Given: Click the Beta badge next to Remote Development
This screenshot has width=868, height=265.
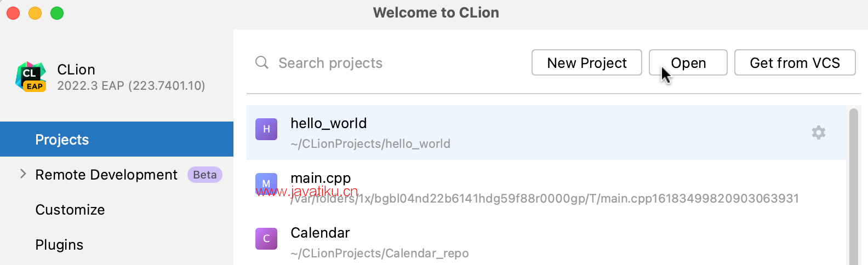Looking at the screenshot, I should coord(205,175).
